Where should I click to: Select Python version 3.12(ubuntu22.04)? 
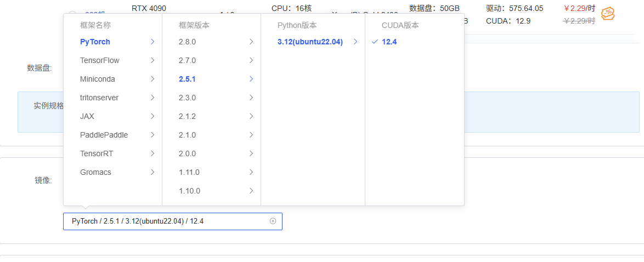(x=313, y=42)
